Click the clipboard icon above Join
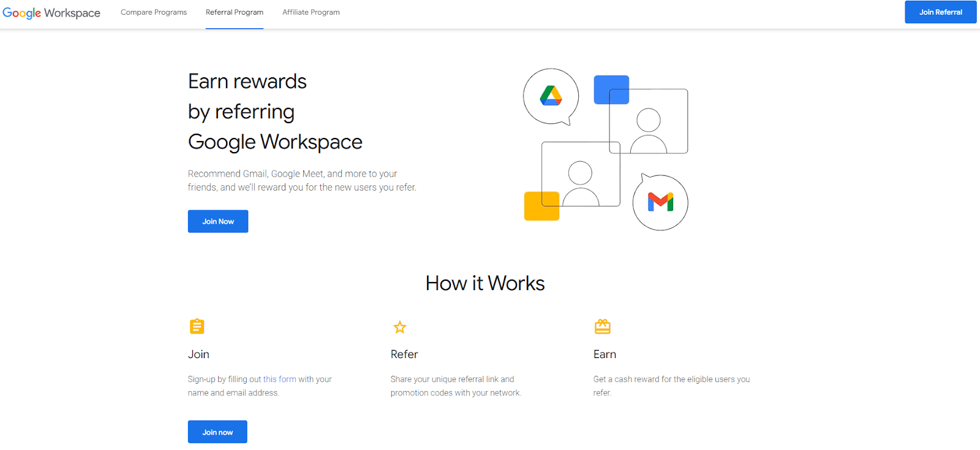Image resolution: width=980 pixels, height=450 pixels. (197, 326)
